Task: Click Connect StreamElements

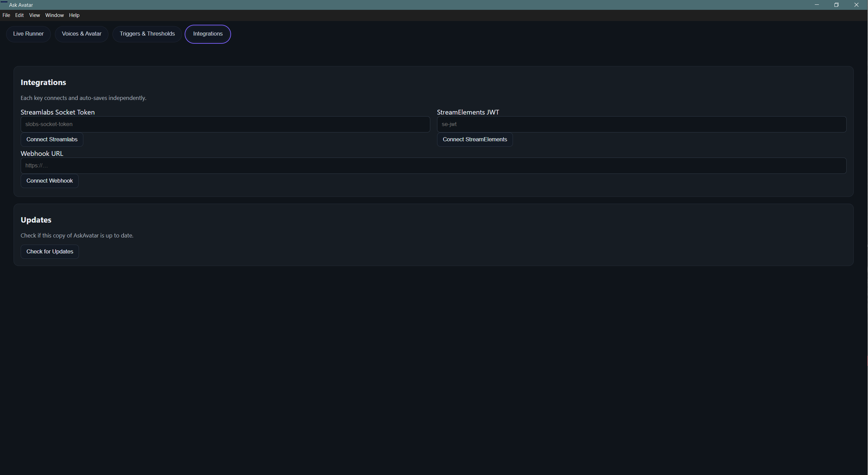Action: (474, 139)
